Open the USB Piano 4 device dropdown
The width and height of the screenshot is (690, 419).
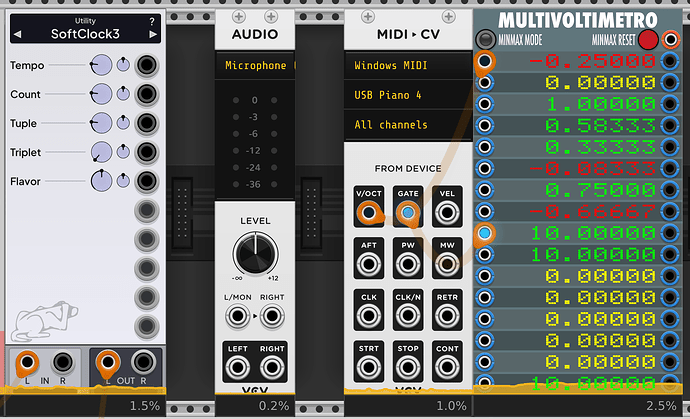click(x=408, y=95)
